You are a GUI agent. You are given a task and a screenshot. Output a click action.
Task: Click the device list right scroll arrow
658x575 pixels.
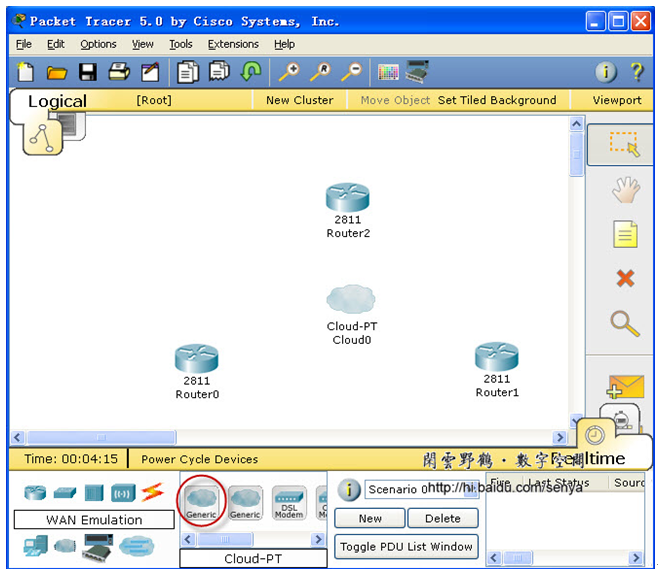click(x=319, y=539)
